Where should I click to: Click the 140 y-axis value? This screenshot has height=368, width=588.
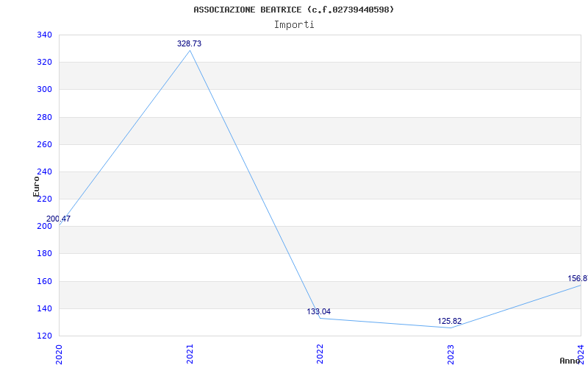[44, 308]
